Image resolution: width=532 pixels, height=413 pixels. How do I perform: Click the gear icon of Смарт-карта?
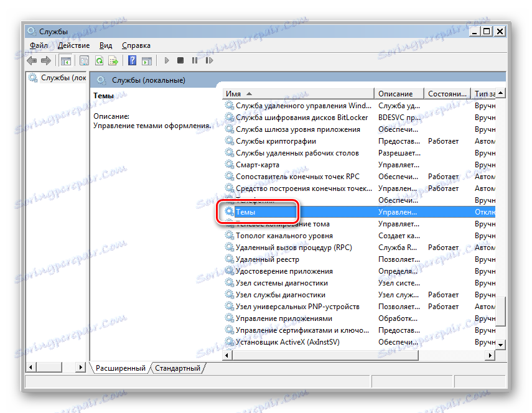point(230,164)
